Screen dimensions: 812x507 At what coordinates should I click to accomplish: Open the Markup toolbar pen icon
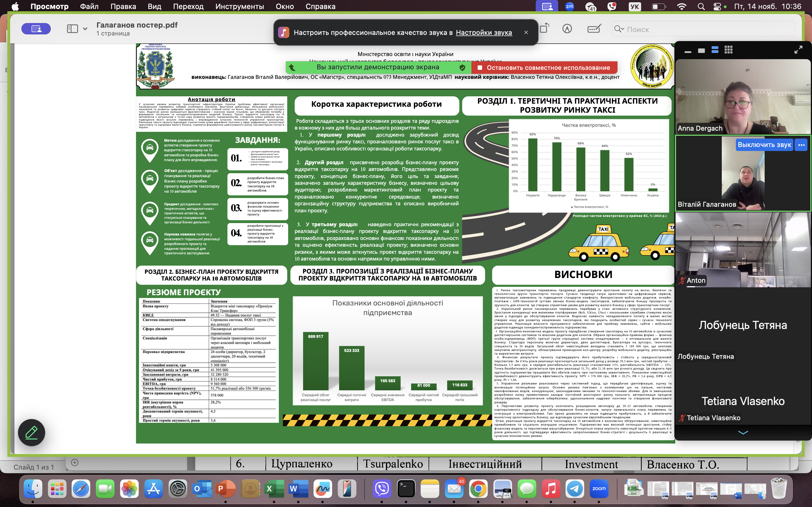click(567, 29)
